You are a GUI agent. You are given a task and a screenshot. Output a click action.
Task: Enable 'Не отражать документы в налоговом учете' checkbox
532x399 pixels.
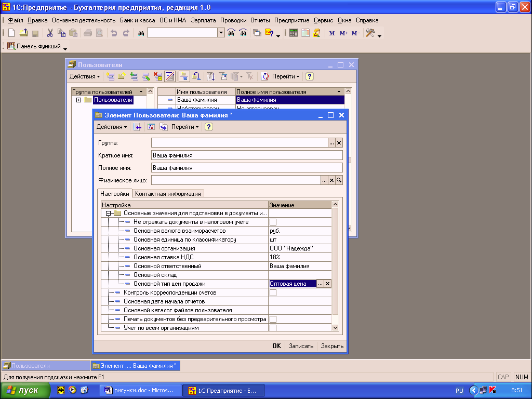pos(273,222)
